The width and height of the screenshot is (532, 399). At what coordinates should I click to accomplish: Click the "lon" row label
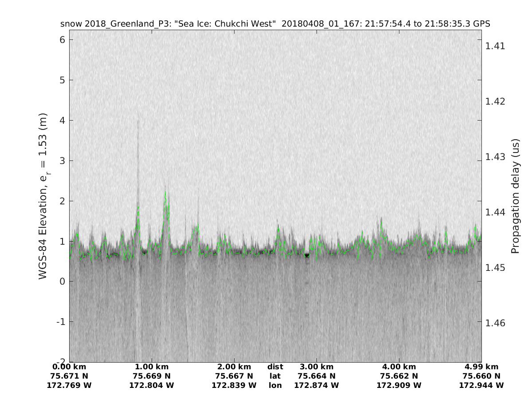pyautogui.click(x=275, y=385)
